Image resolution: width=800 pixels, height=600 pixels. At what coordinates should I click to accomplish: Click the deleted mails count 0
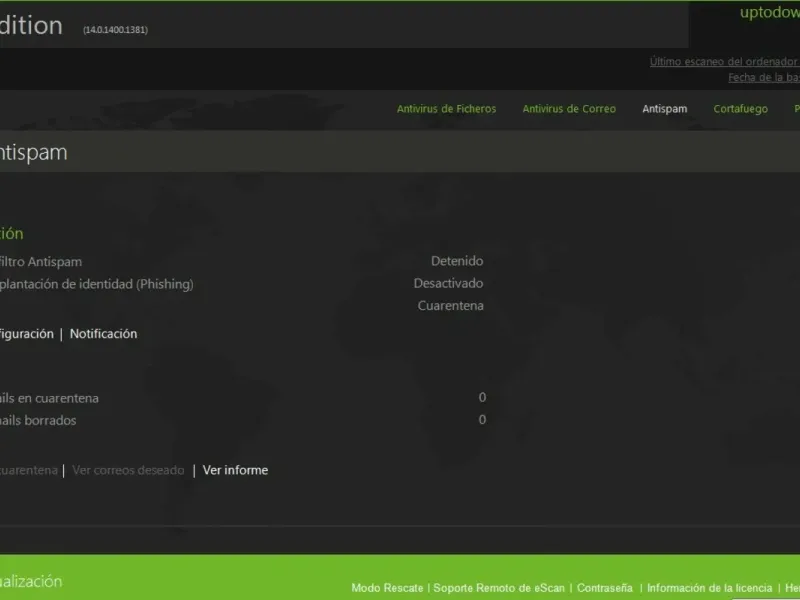pos(482,419)
